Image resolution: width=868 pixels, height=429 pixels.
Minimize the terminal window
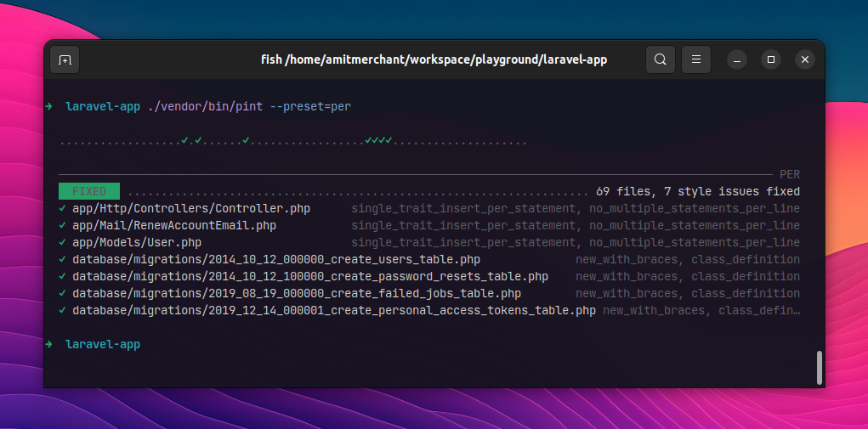[x=737, y=59]
